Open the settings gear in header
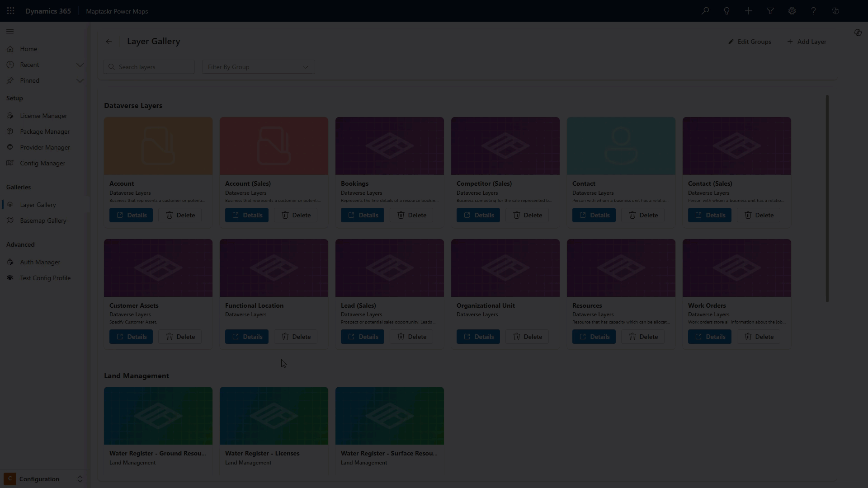The height and width of the screenshot is (488, 868). click(792, 11)
